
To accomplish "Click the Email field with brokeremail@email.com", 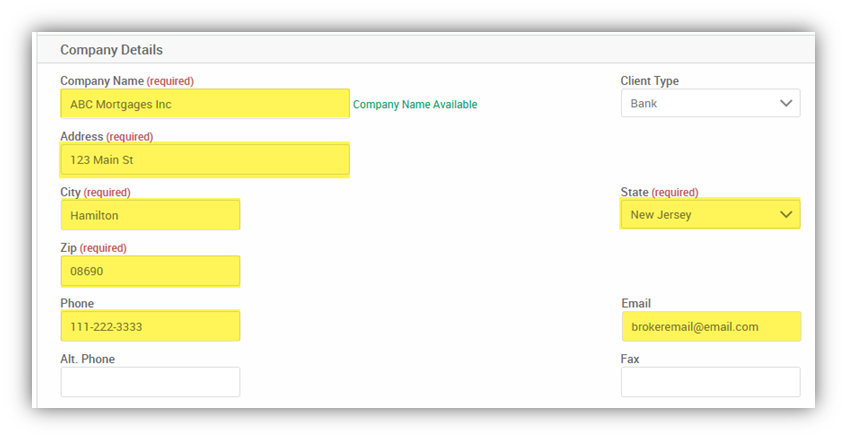I will point(710,326).
